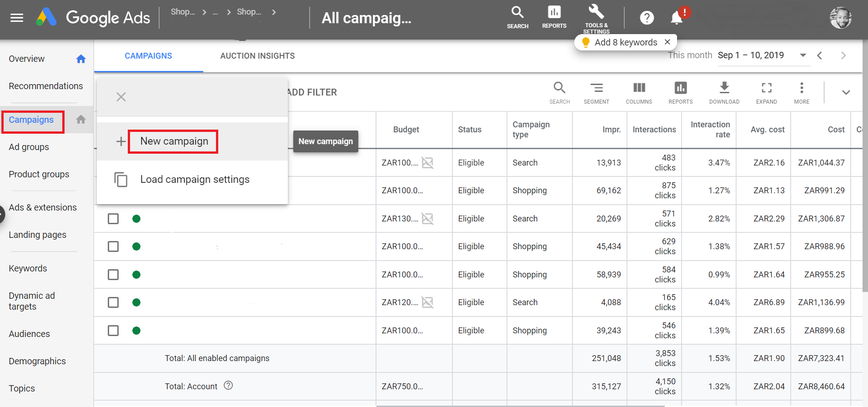The width and height of the screenshot is (868, 407).
Task: Tick checkbox for ZAR1,136.99 cost row
Action: (113, 302)
